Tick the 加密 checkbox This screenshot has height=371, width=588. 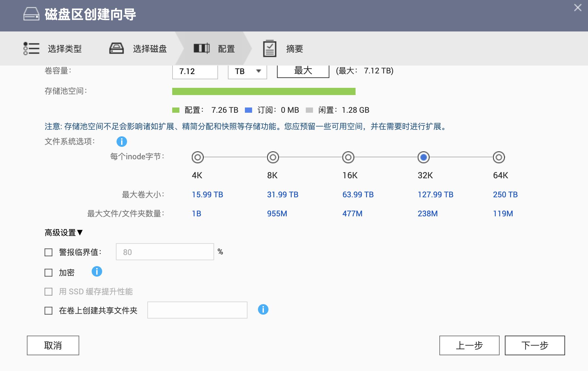pos(48,273)
